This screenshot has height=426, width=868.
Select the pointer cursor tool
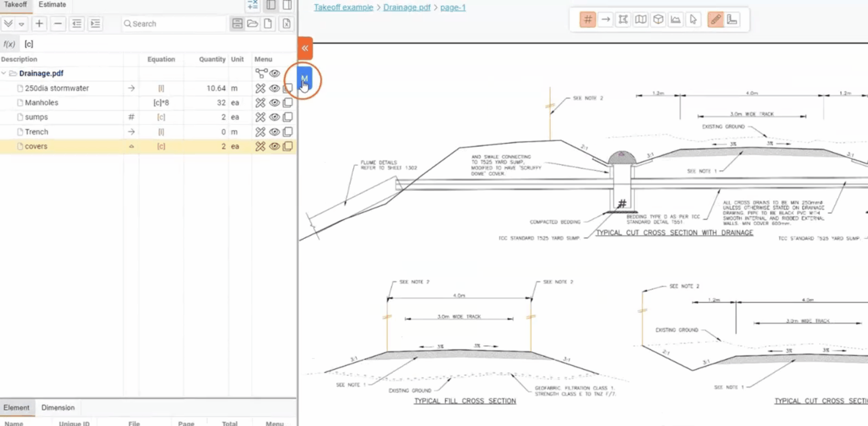693,19
